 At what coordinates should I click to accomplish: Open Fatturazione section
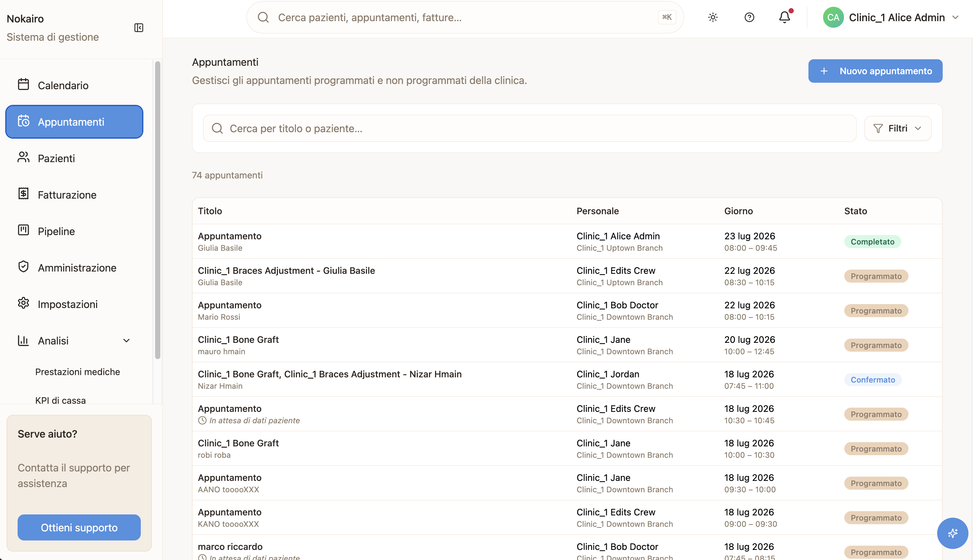(74, 195)
